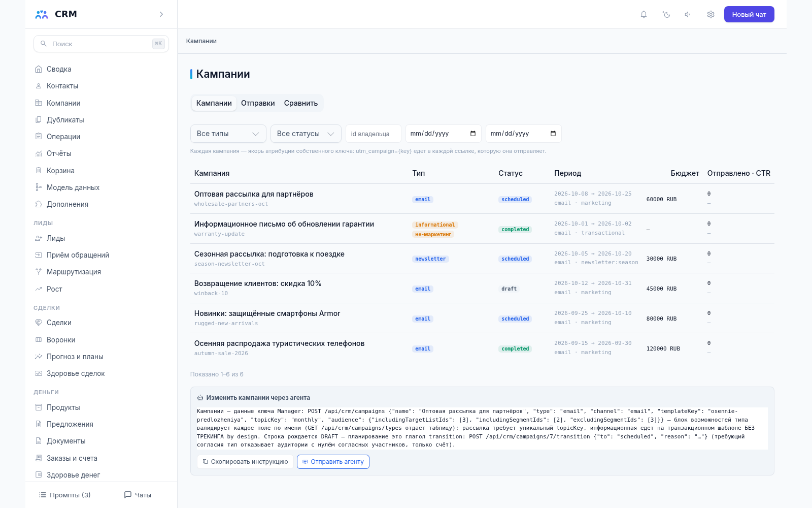Open campaign Осенняя распродажа туристических телефонов
The width and height of the screenshot is (812, 508).
279,343
